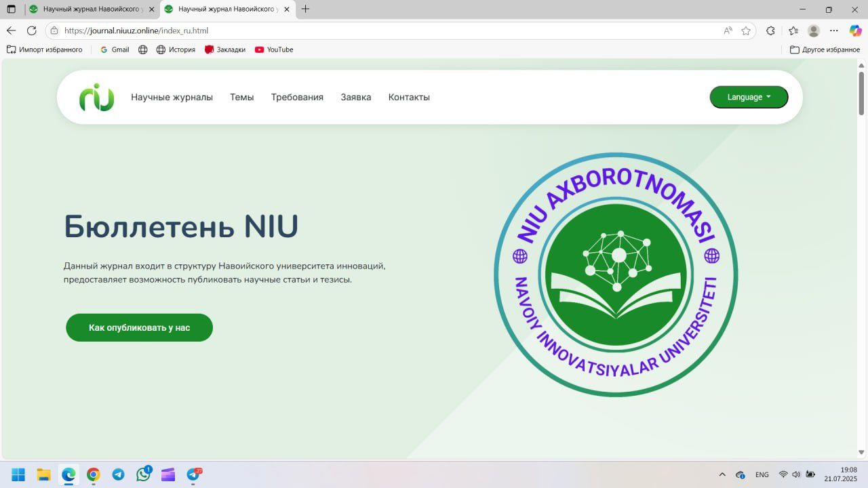This screenshot has width=868, height=488.
Task: Click the unnamed globe bookmark icon
Action: pos(142,49)
